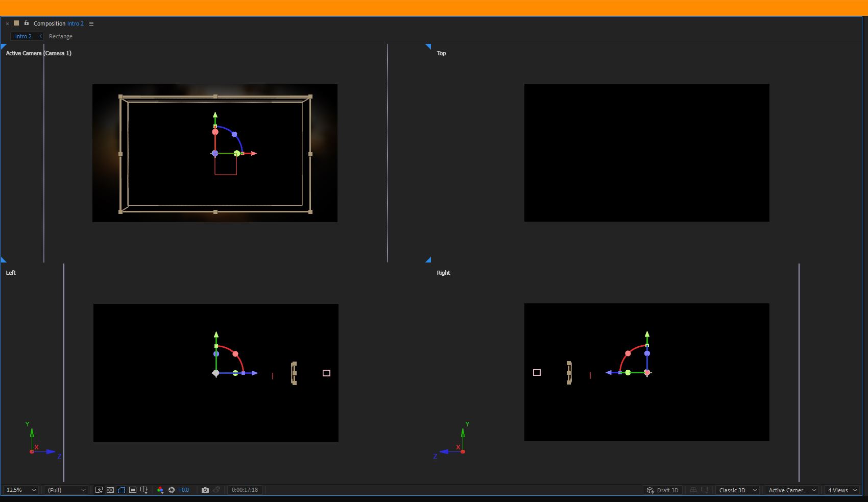This screenshot has width=868, height=502.
Task: Take a snapshot with the camera icon
Action: 205,490
